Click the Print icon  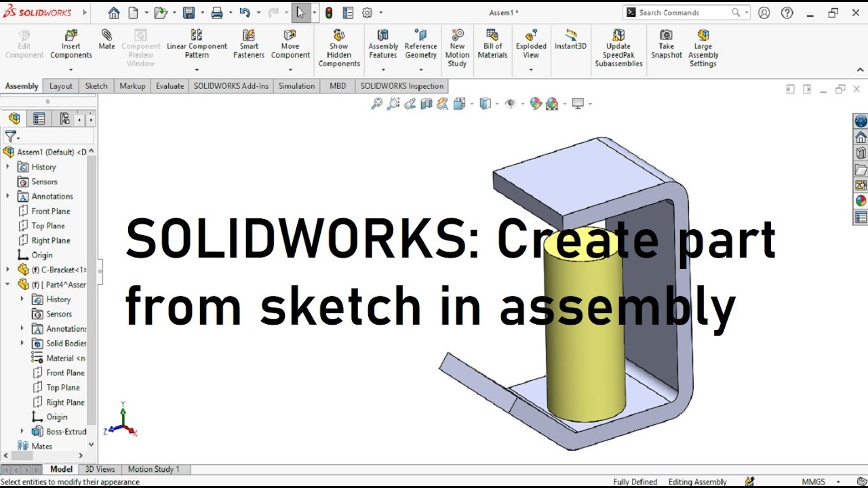[216, 13]
